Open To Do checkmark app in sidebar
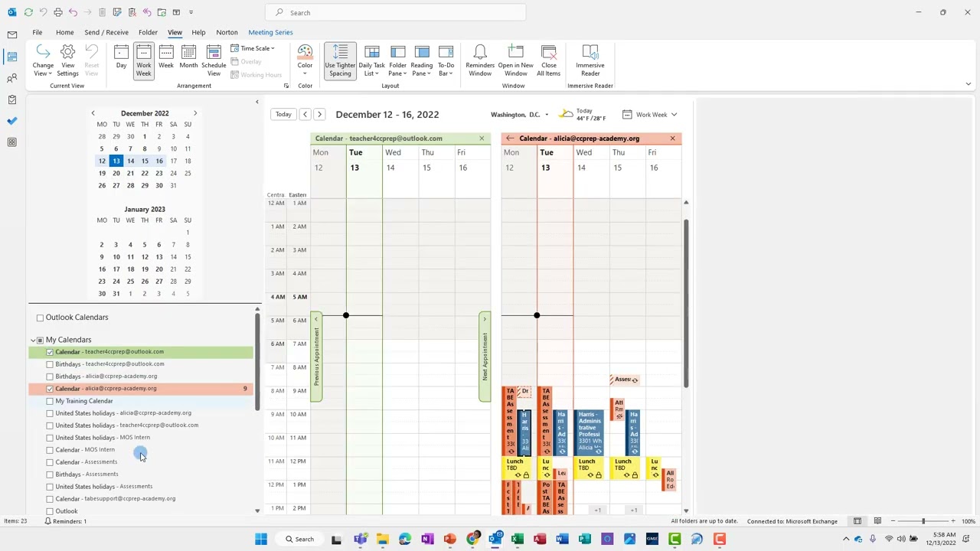 [11, 121]
